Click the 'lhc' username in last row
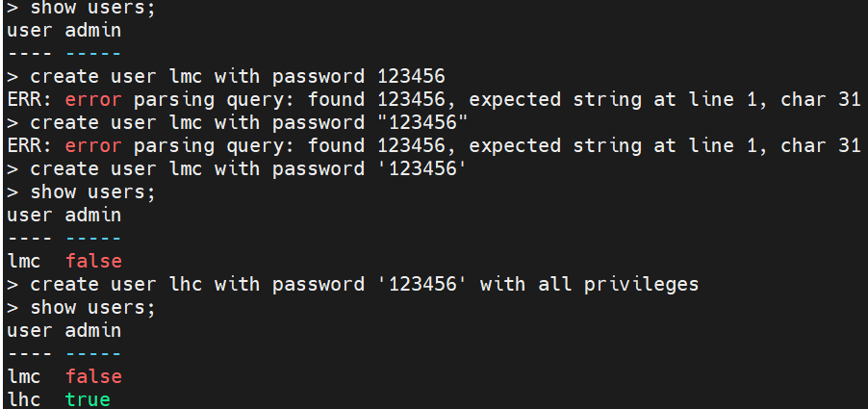The image size is (868, 409). (x=24, y=399)
